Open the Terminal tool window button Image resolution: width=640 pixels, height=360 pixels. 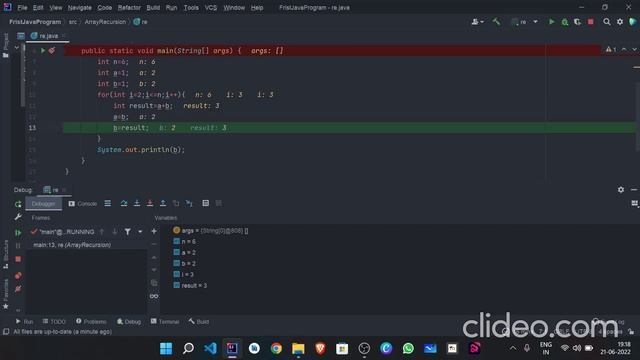coord(164,322)
